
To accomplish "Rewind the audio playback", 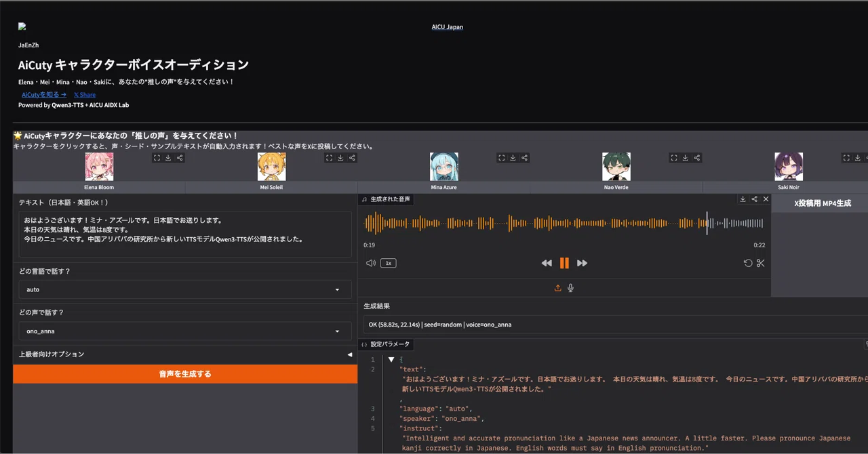I will tap(547, 263).
